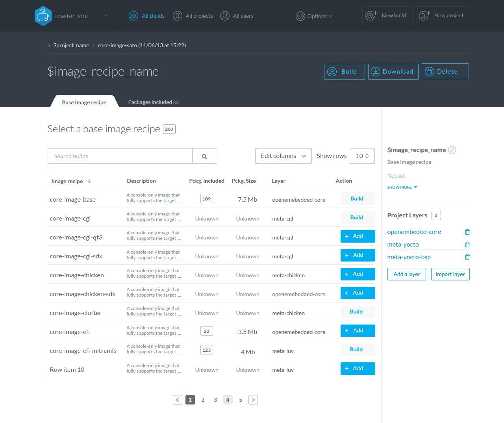Screen dimensions: 504x423
Task: Expand SHOW MORE in sidebar
Action: tap(402, 187)
